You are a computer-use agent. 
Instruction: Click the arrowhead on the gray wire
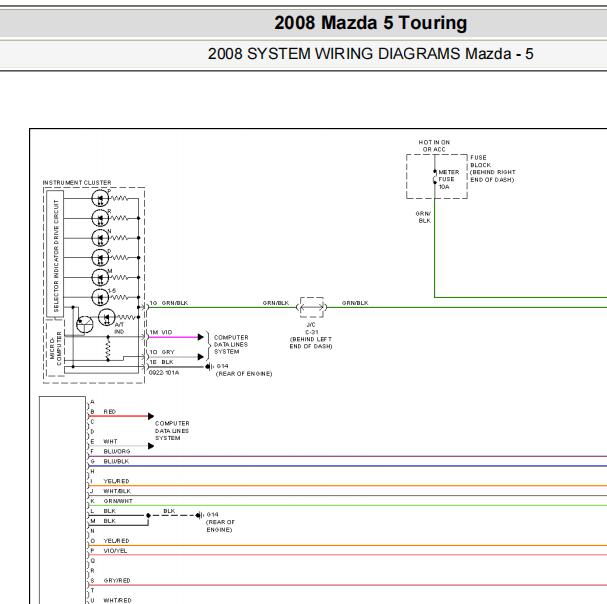click(201, 357)
